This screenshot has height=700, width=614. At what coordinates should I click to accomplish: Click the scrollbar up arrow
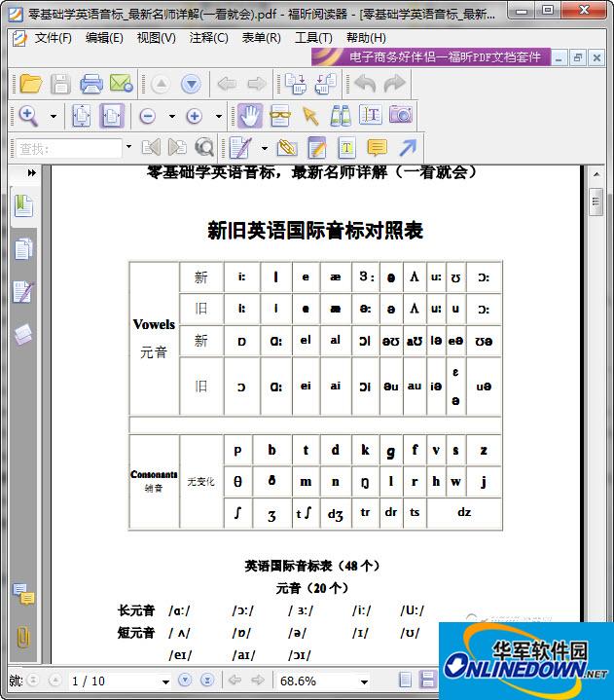point(596,174)
